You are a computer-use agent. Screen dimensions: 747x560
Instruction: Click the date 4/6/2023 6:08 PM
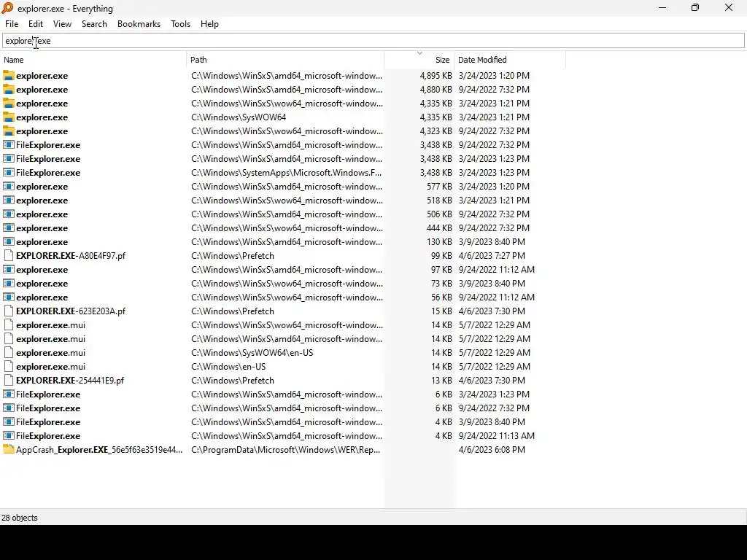click(x=492, y=449)
